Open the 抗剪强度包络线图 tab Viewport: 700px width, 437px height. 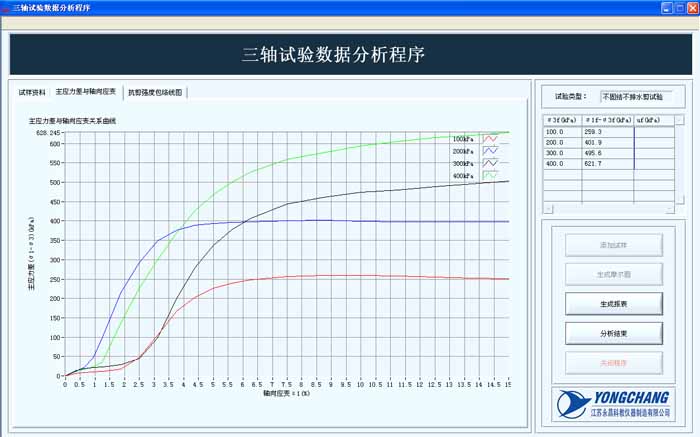pos(156,92)
